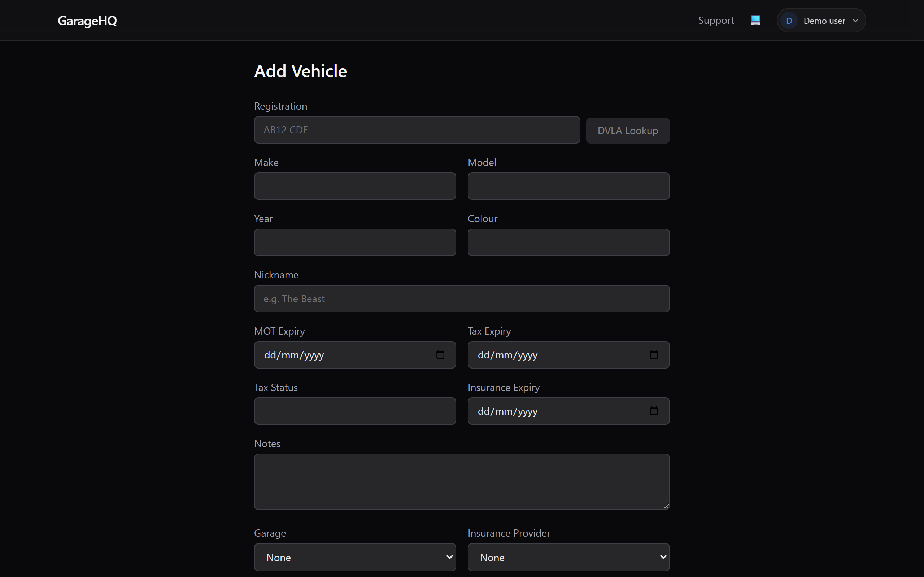Open the Insurance Provider dropdown
The height and width of the screenshot is (577, 924).
point(568,557)
